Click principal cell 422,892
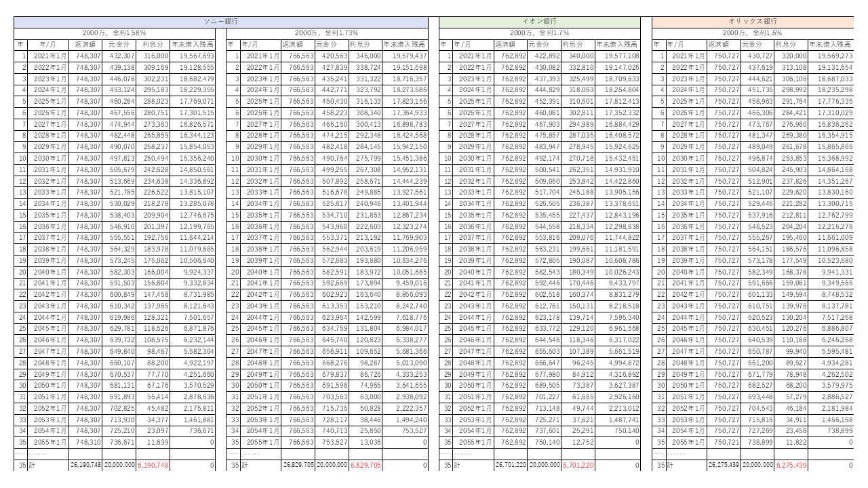This screenshot has width=868, height=488. pos(545,56)
